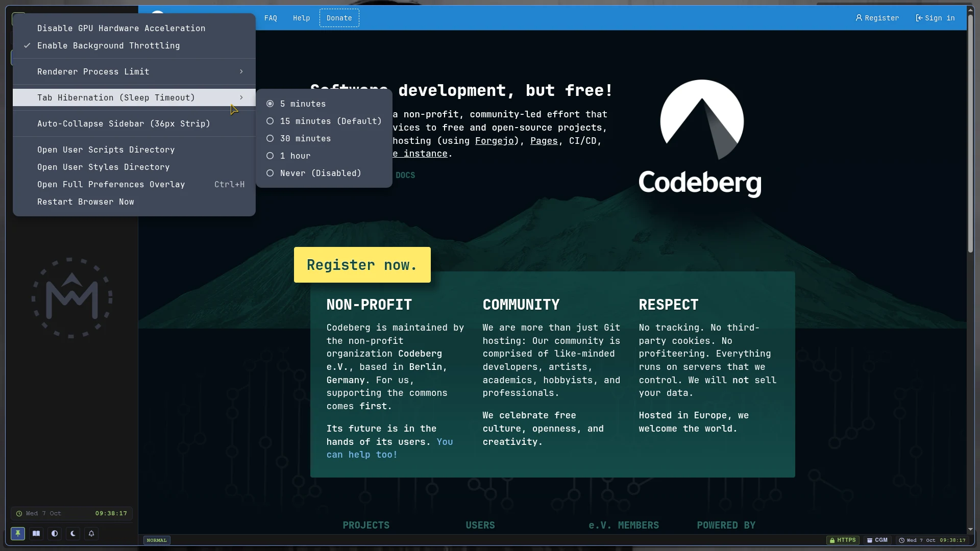The image size is (980, 551).
Task: Click the status bar clock at bottom right
Action: click(932, 540)
